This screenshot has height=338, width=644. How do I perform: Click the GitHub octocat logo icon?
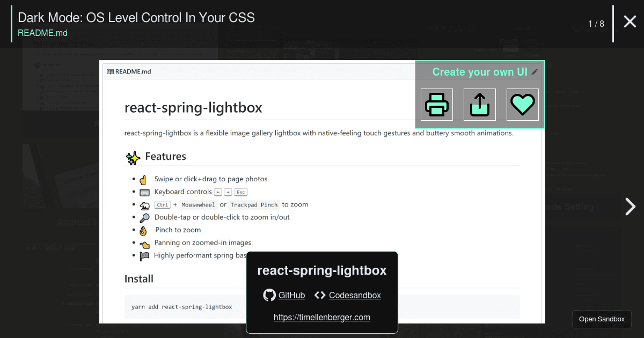(x=269, y=295)
